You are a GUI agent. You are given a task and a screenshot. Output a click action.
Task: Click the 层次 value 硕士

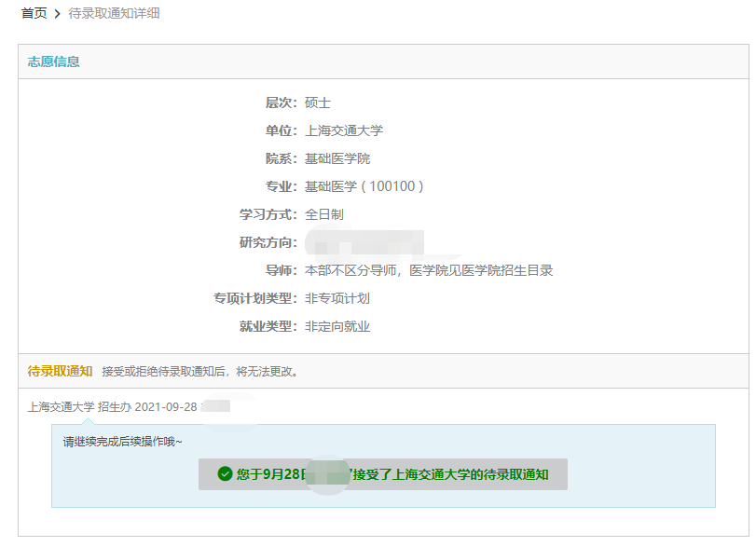[318, 103]
